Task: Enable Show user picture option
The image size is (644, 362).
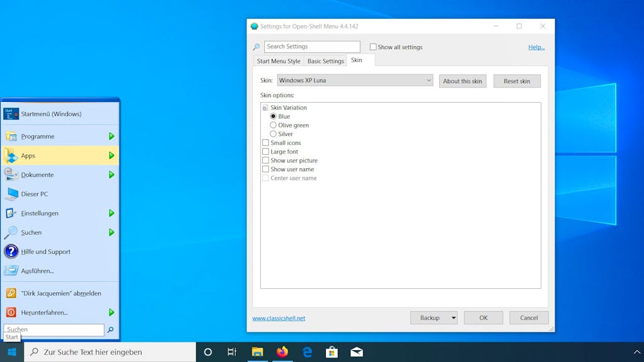Action: pos(266,161)
